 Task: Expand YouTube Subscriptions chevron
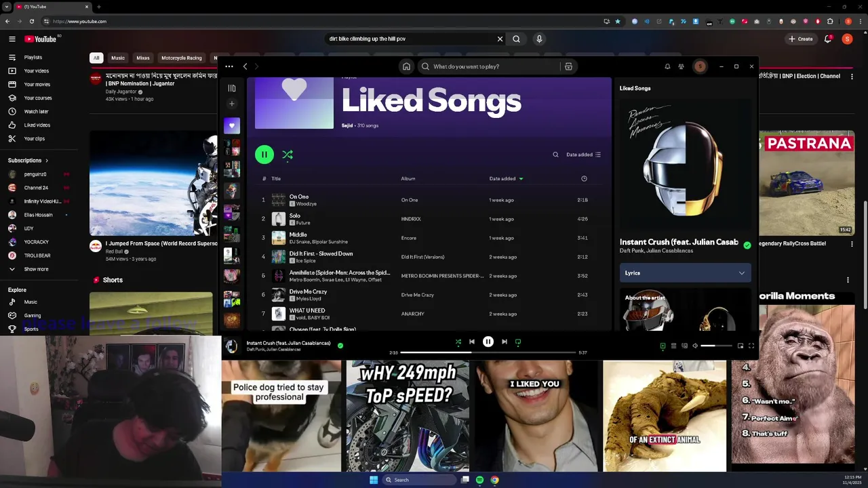tap(47, 161)
